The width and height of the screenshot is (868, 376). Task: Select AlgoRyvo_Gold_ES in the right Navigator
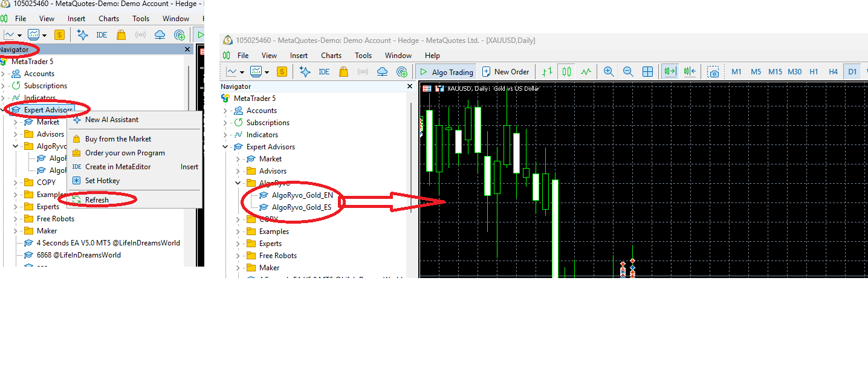click(302, 207)
